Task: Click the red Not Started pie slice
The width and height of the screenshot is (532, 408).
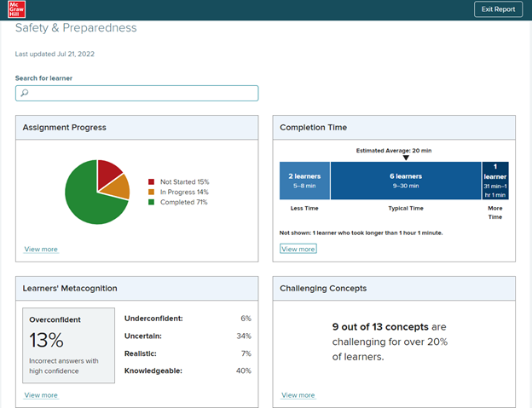Action: coord(107,172)
